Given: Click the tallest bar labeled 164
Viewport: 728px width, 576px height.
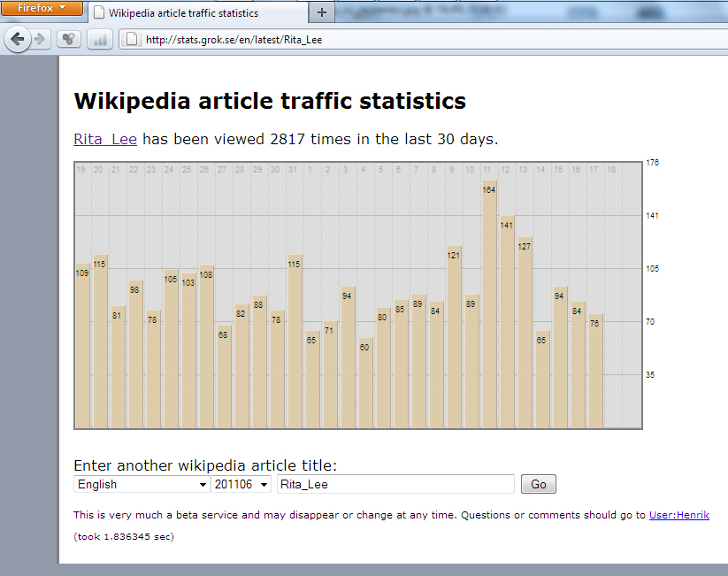Looking at the screenshot, I should click(x=489, y=305).
